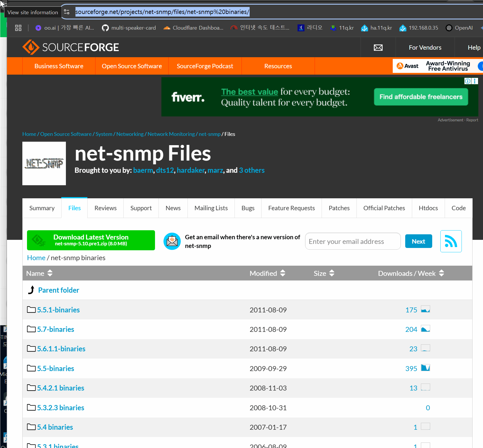Click the ad info icon on Fiverr banner
Image resolution: width=483 pixels, height=448 pixels.
point(468,81)
